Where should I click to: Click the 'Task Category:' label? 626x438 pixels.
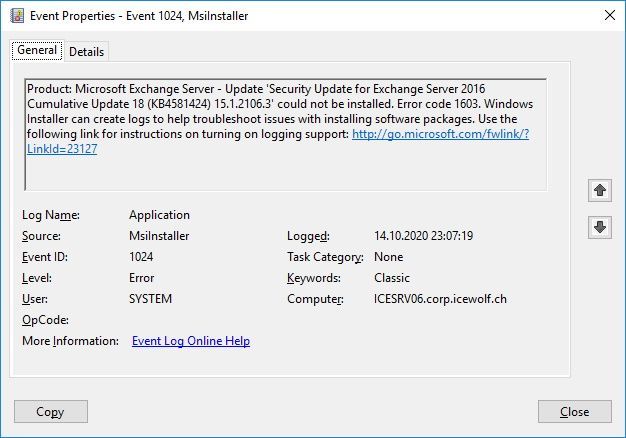(x=325, y=257)
